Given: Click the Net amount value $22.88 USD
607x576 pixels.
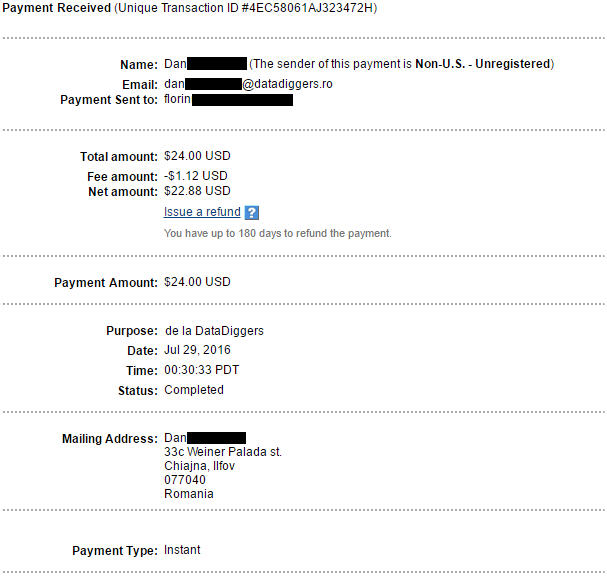Looking at the screenshot, I should point(197,191).
